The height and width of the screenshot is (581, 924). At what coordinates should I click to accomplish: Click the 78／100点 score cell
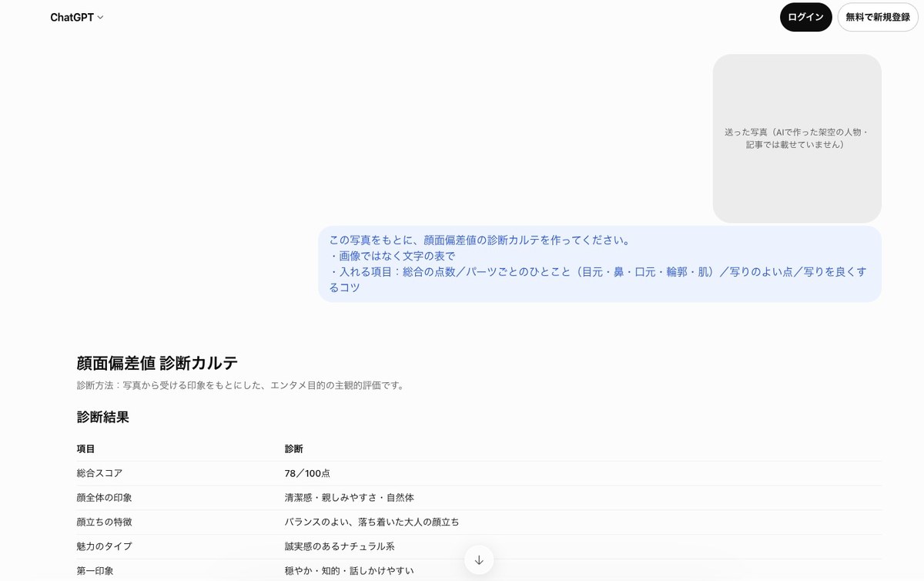point(307,473)
